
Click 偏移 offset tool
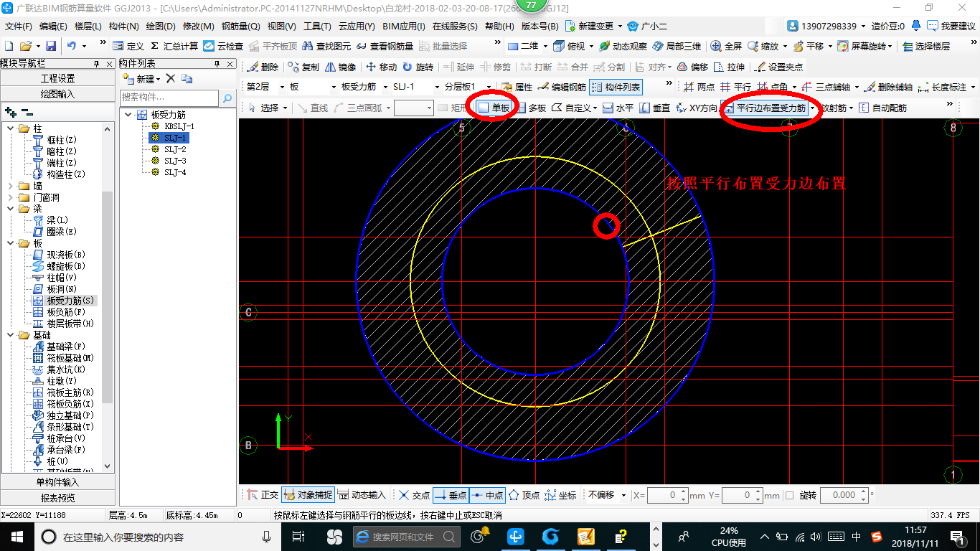(692, 67)
